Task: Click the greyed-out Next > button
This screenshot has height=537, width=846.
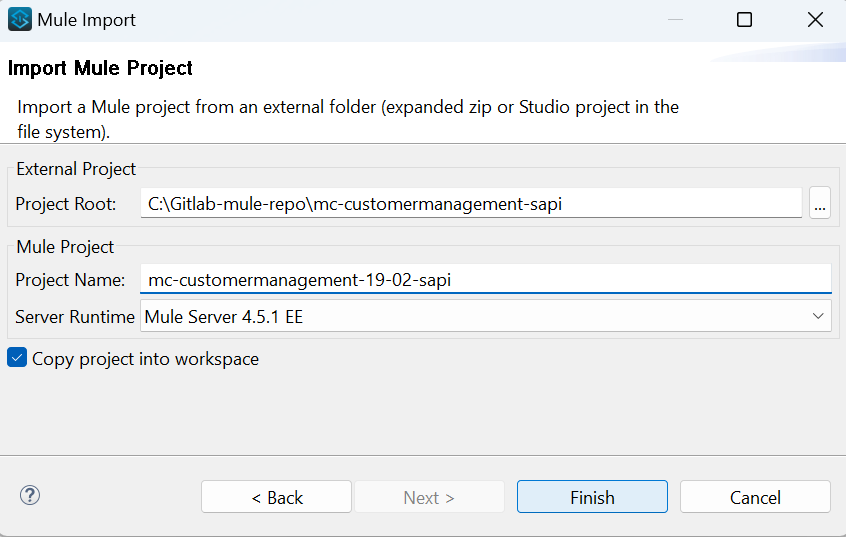Action: [x=429, y=497]
